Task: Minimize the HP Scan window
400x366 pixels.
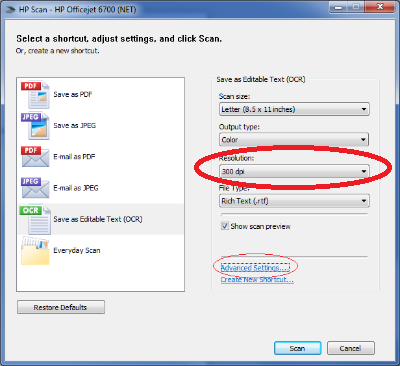Action: tap(338, 7)
